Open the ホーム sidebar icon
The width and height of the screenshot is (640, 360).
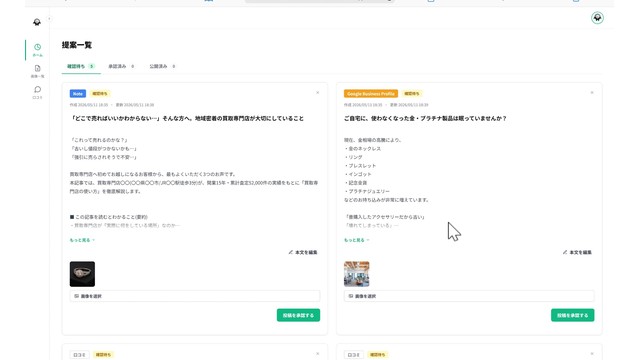point(38,50)
